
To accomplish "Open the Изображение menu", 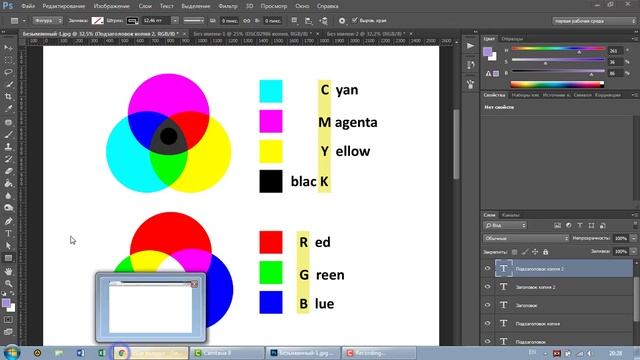I will click(111, 6).
